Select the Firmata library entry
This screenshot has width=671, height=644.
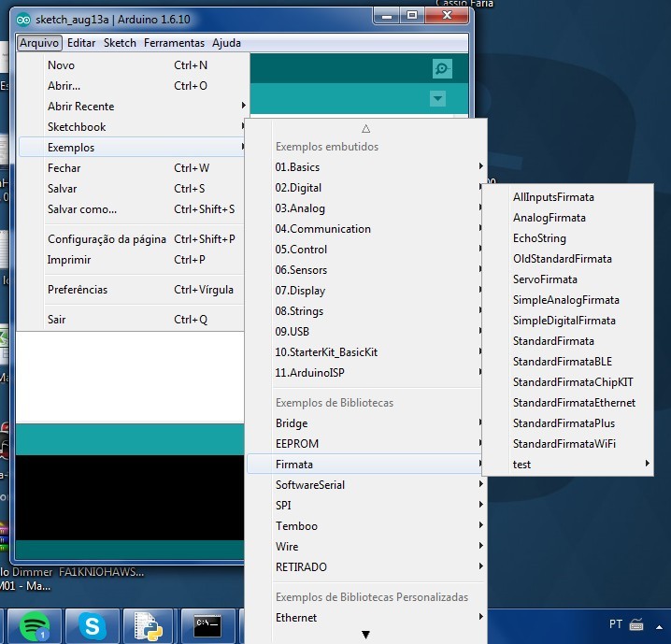point(366,464)
